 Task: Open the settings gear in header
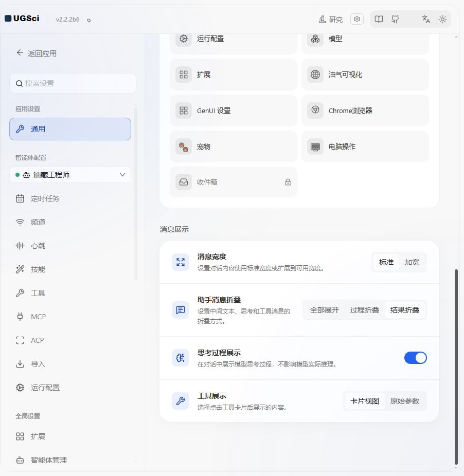tap(357, 19)
